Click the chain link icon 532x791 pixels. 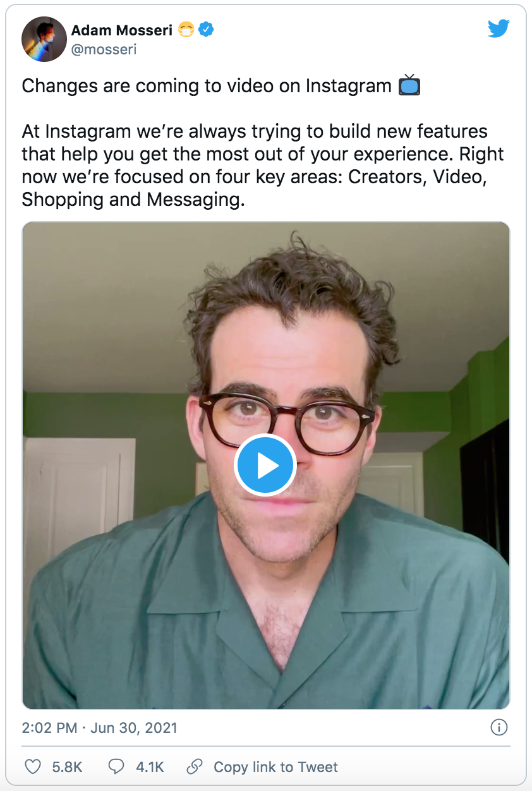pyautogui.click(x=195, y=767)
